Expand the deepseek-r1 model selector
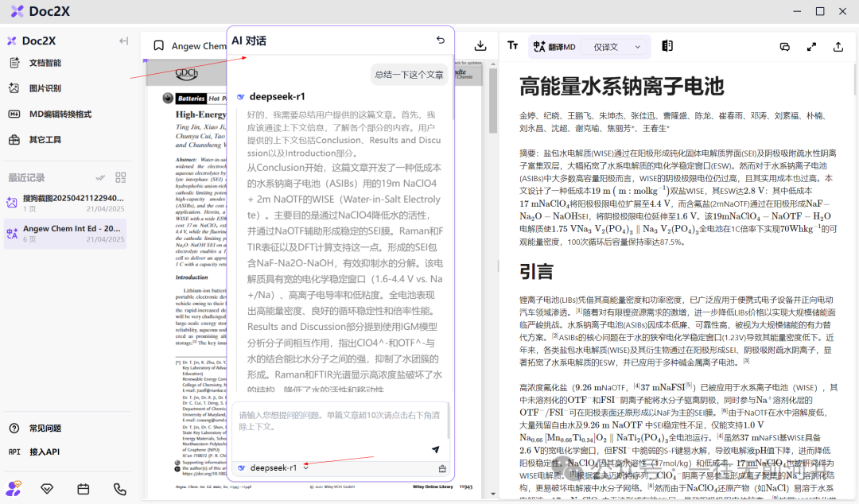Screen dimensions: 859x504 (x=273, y=468)
